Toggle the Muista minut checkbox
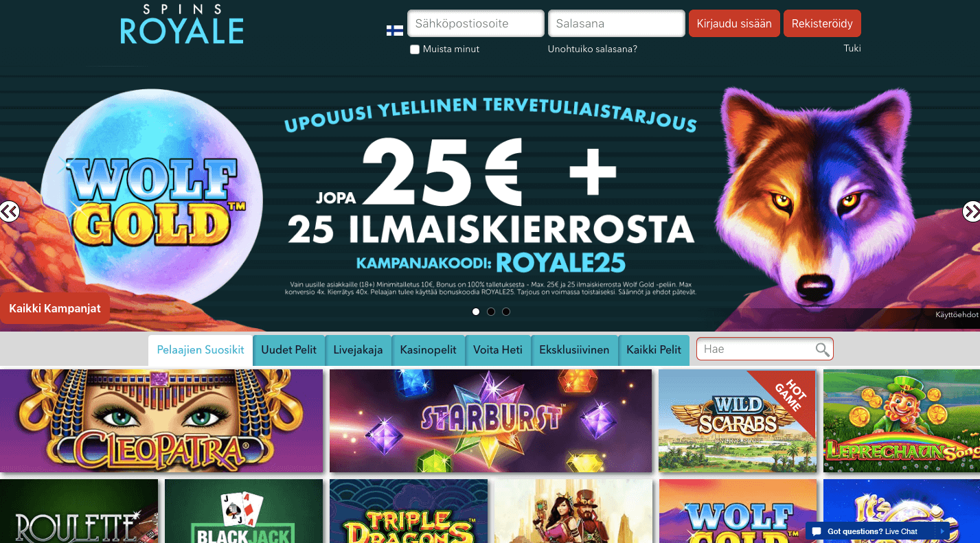This screenshot has height=543, width=980. (415, 49)
